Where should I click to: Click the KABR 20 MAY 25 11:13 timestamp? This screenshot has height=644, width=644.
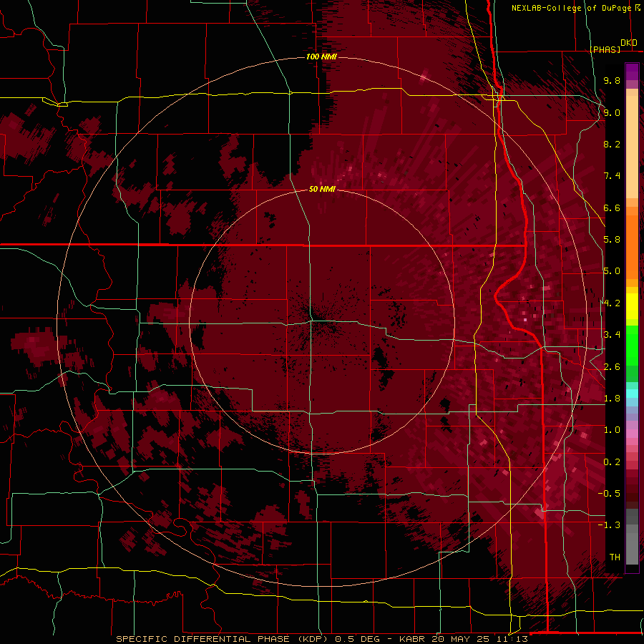463,639
